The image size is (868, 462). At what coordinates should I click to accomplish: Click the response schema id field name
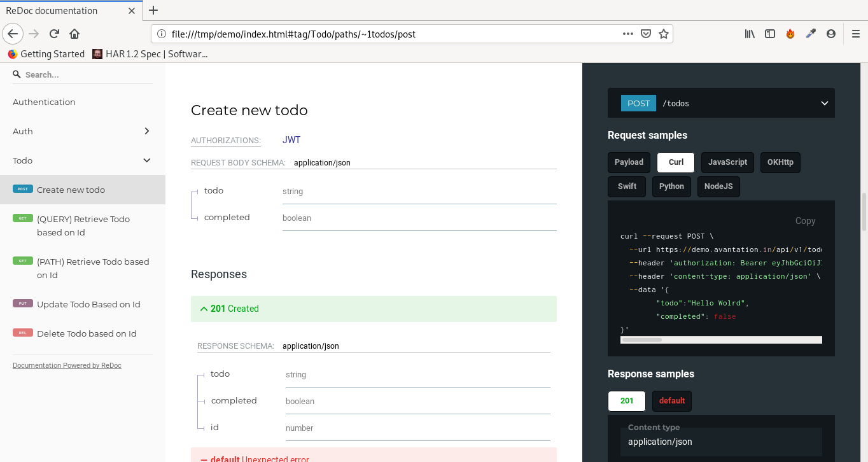pyautogui.click(x=214, y=428)
